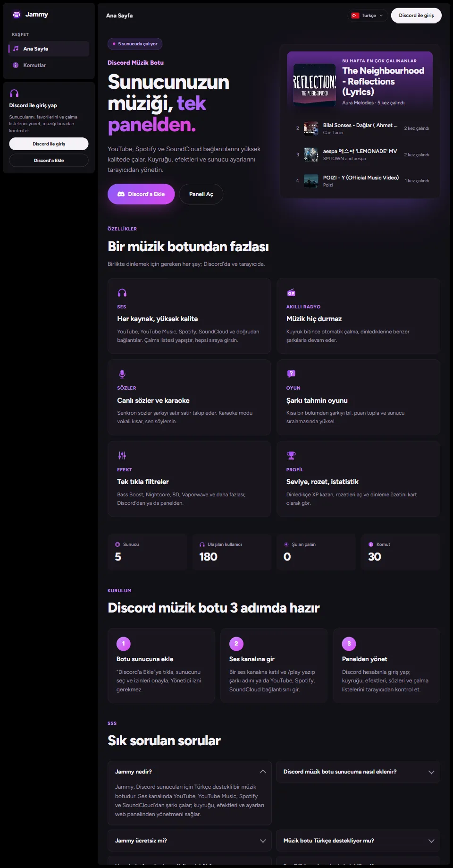Click The Neighbourhood - Reflections (Lyrics) title
453x868 pixels.
pos(383,81)
